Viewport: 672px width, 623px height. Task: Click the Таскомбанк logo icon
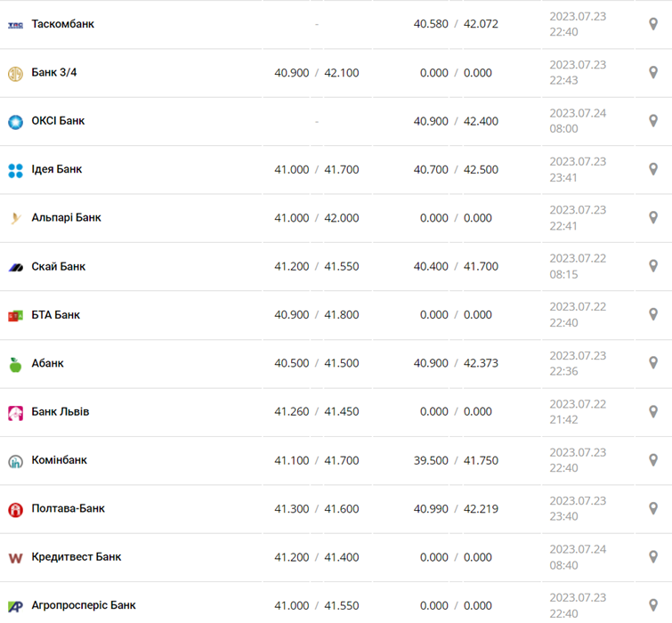[x=15, y=24]
